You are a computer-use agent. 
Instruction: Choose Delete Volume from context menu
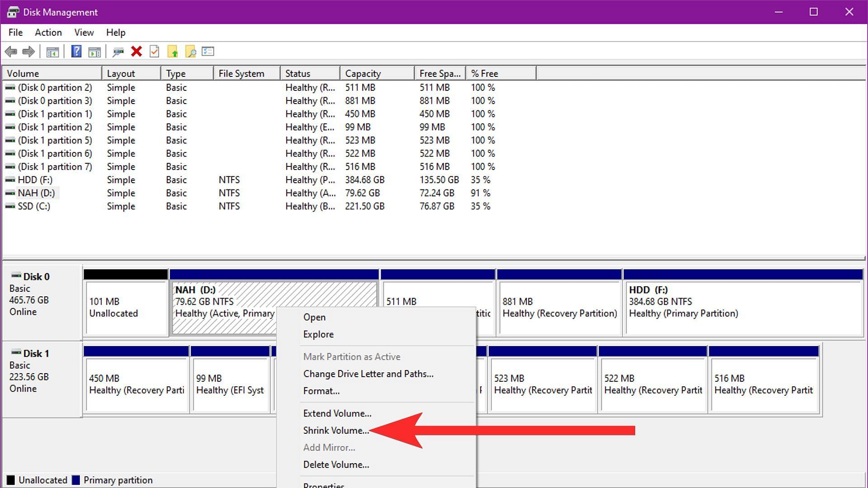click(x=376, y=465)
